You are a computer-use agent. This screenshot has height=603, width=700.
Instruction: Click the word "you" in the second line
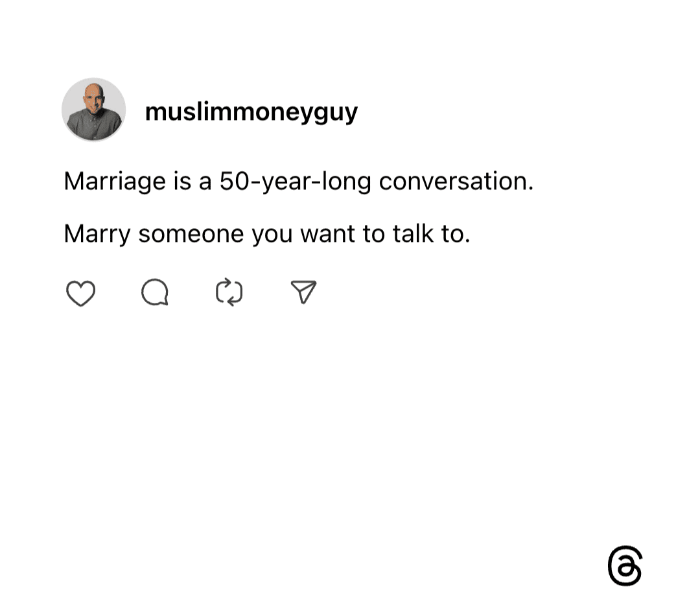pos(272,235)
